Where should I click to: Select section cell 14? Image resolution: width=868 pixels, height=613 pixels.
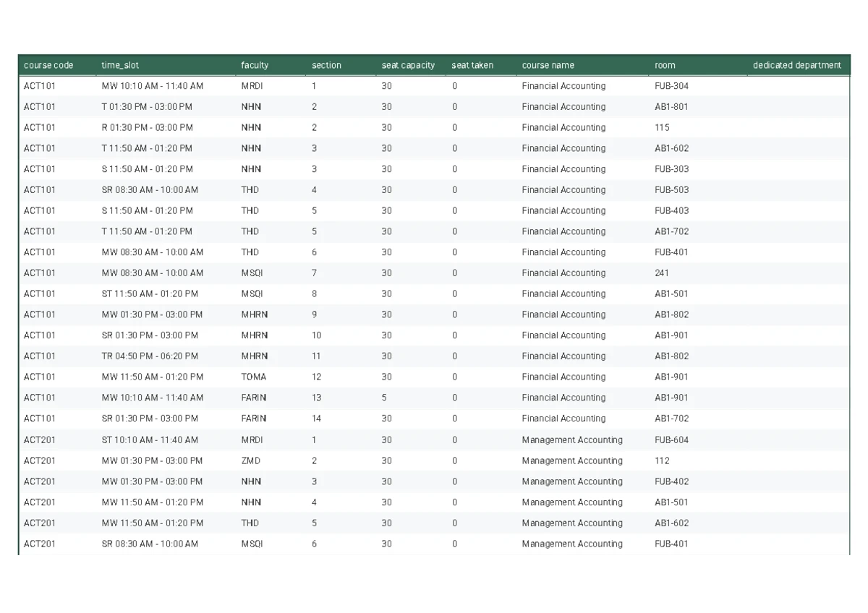tap(316, 419)
